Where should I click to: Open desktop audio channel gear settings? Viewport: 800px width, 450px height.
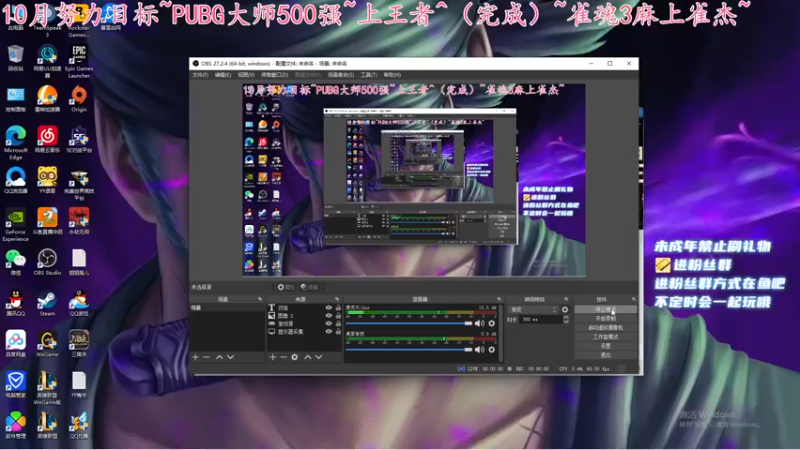click(491, 349)
